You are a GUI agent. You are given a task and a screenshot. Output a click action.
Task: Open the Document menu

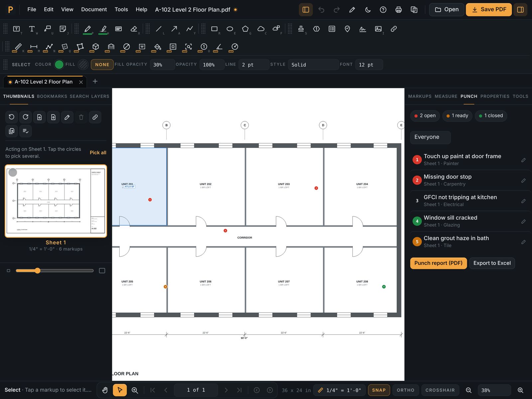(94, 9)
